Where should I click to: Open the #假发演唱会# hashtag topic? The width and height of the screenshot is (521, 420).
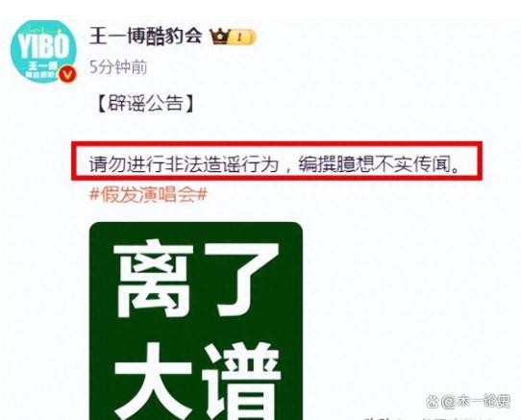[149, 194]
